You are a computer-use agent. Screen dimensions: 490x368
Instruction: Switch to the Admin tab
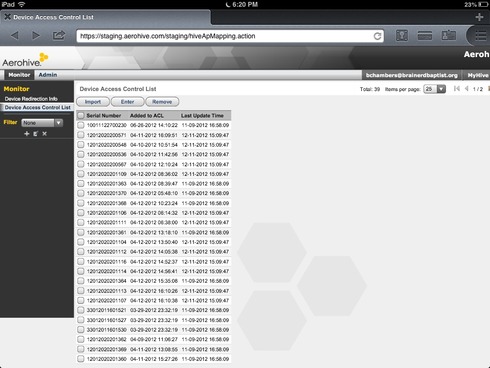[x=48, y=75]
